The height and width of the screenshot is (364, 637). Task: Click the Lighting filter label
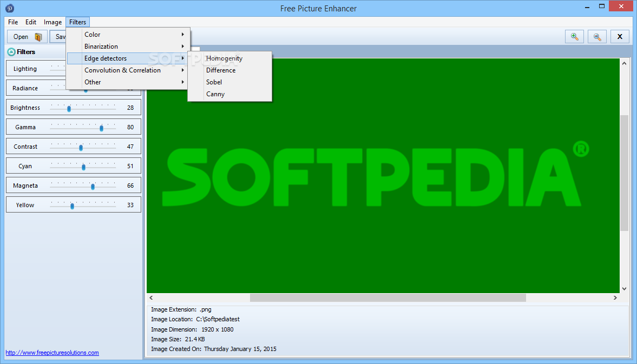point(25,69)
